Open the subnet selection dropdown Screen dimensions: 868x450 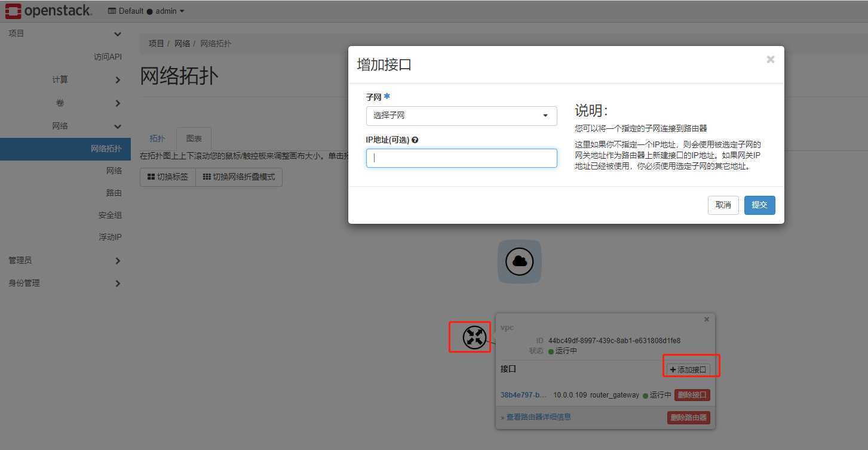coord(462,116)
